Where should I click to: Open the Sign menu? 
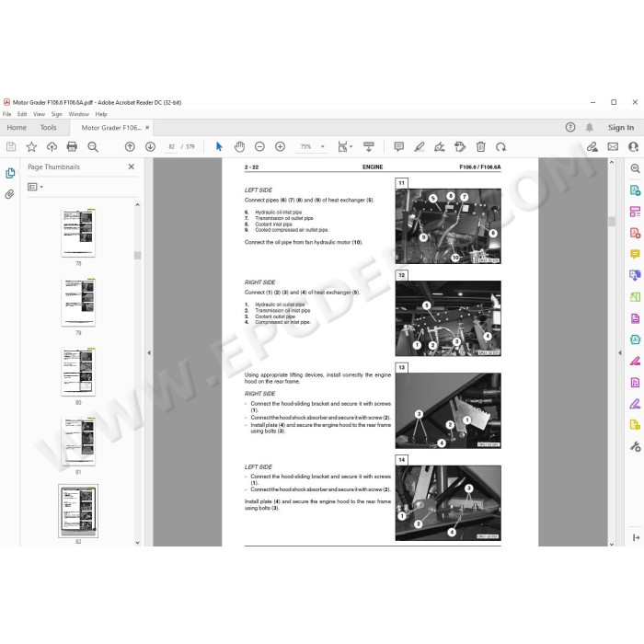(x=57, y=114)
